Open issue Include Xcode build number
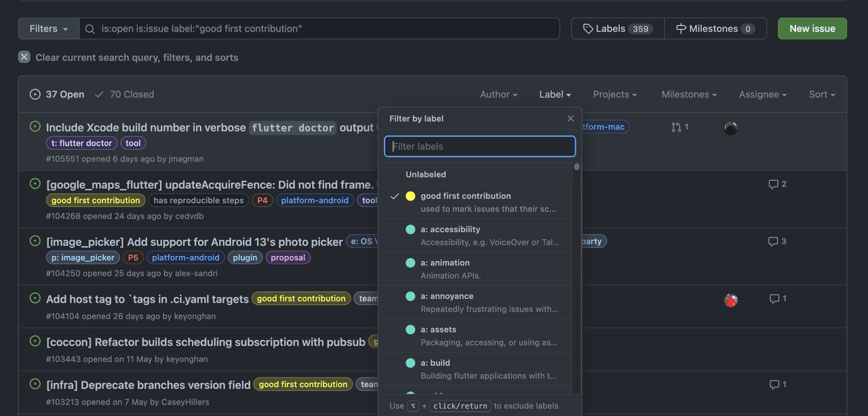The image size is (868, 416). coord(210,127)
